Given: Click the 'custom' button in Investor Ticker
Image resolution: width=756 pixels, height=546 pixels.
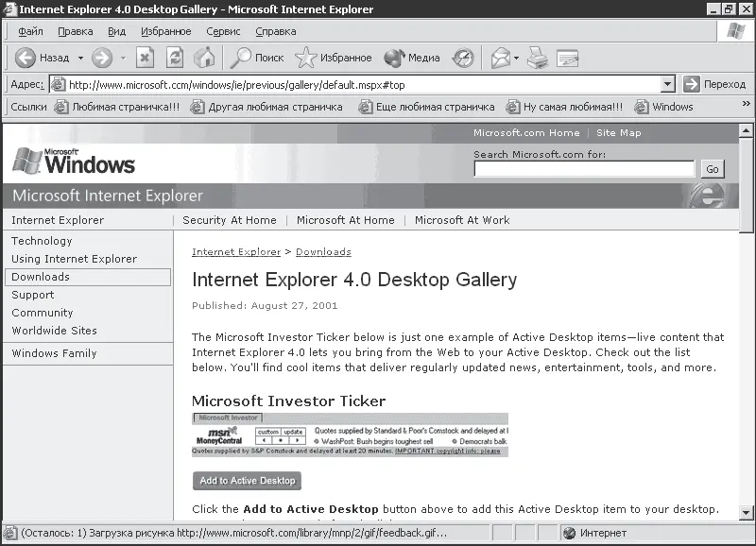Looking at the screenshot, I should coord(268,432).
